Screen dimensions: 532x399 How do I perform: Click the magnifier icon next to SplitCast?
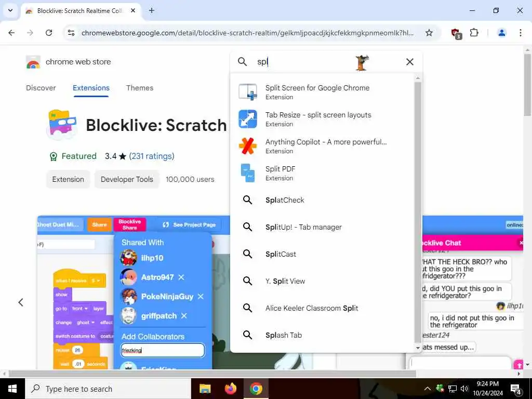248,254
